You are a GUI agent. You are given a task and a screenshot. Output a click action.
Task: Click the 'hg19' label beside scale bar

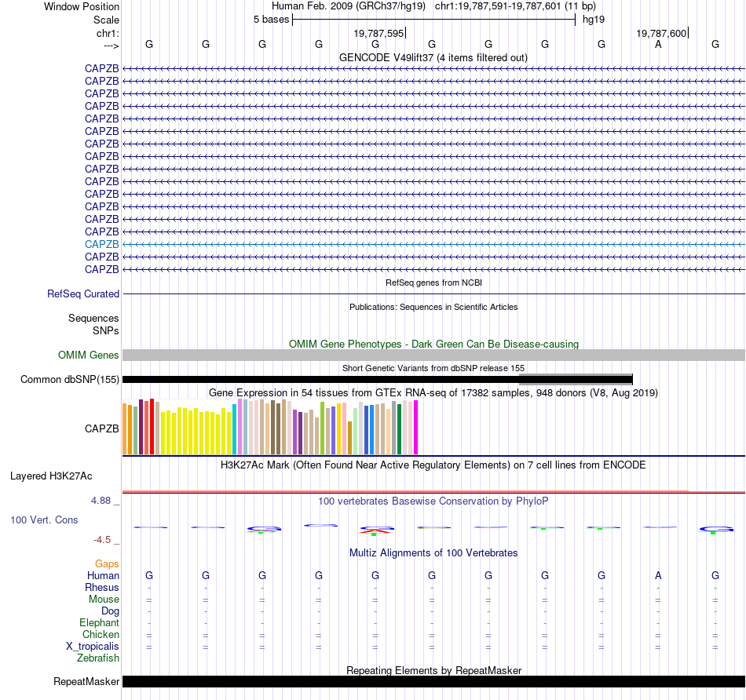(594, 20)
